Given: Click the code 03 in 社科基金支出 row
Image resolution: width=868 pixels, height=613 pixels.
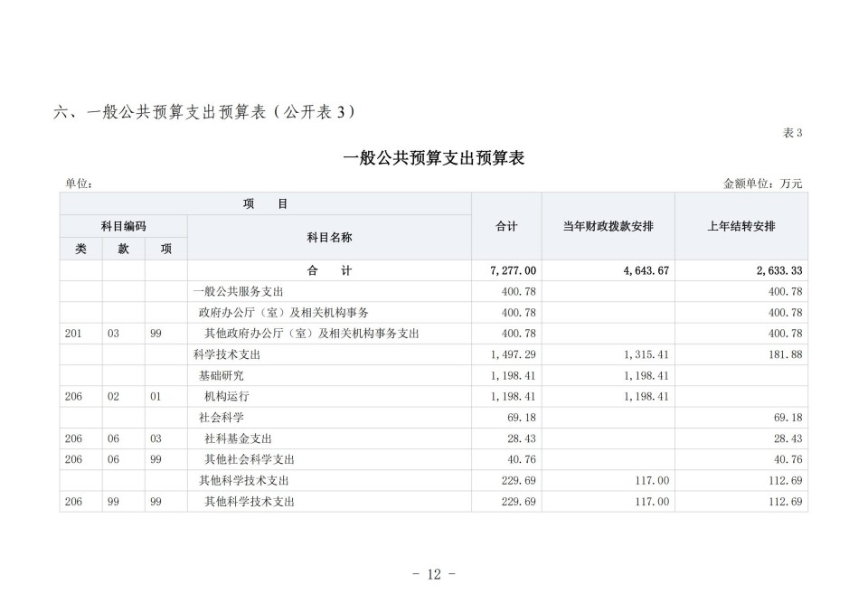Looking at the screenshot, I should [x=156, y=439].
